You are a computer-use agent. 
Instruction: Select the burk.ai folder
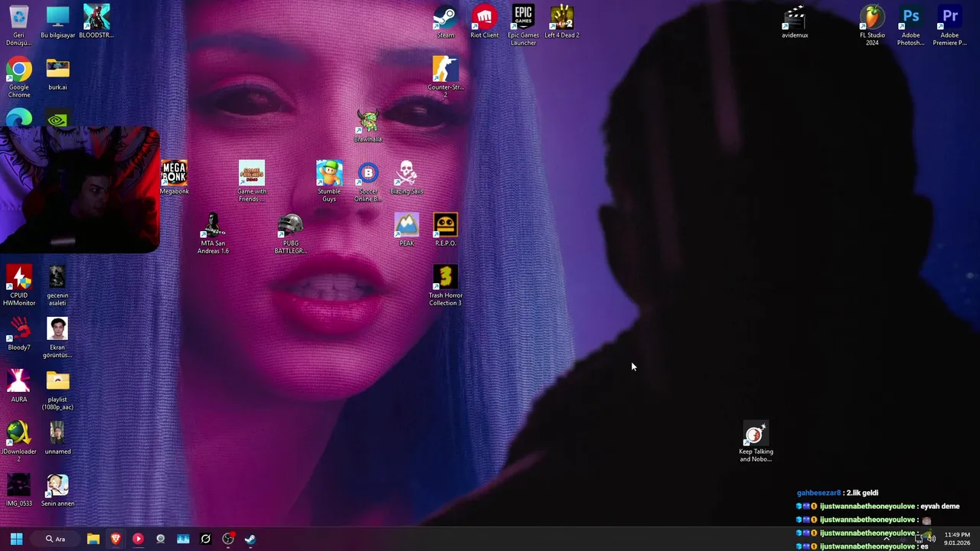coord(57,73)
